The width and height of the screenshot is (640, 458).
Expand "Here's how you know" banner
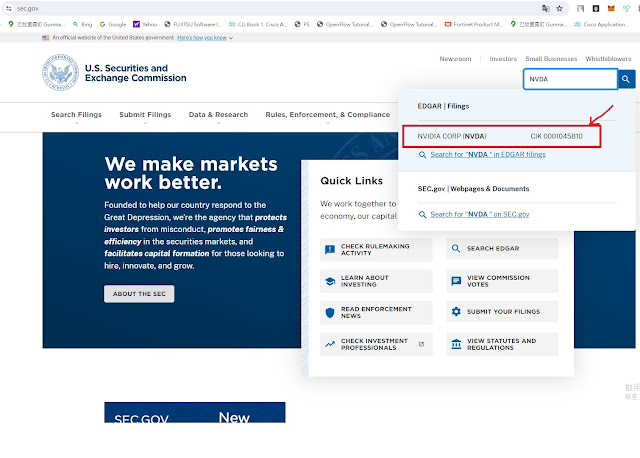[x=205, y=38]
